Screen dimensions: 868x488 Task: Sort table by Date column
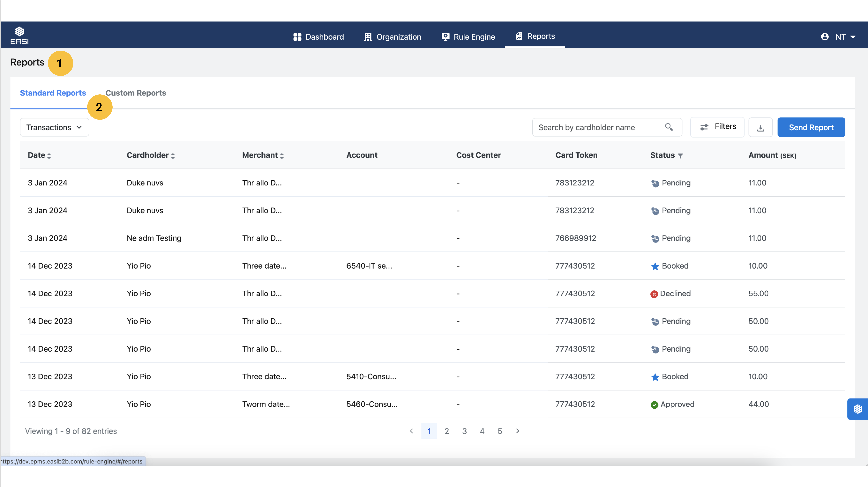tap(49, 156)
